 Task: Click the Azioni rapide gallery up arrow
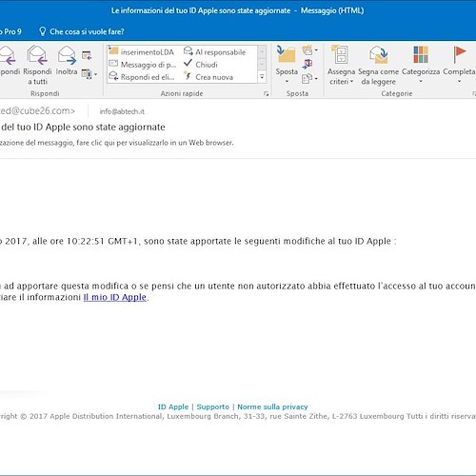tap(262, 51)
